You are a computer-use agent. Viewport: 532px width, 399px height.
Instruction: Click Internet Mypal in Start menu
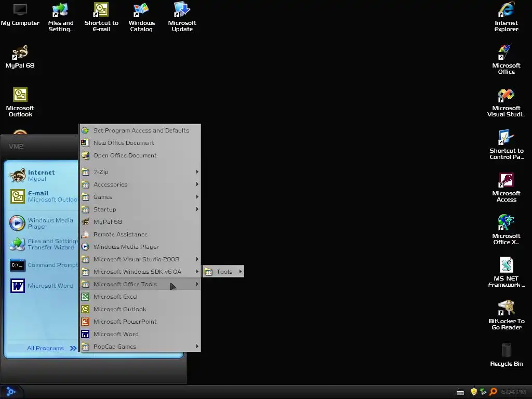click(x=43, y=176)
